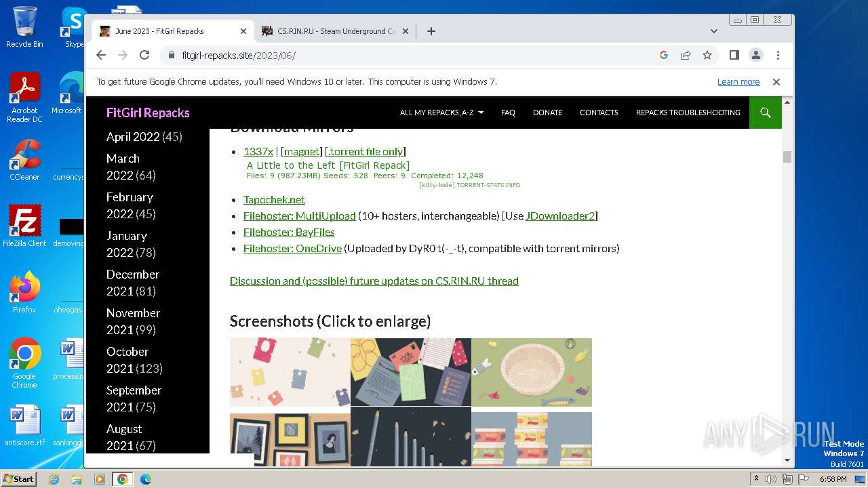The width and height of the screenshot is (868, 488).
Task: Close the June 2023 FitGirl Repacks tab
Action: [x=243, y=31]
